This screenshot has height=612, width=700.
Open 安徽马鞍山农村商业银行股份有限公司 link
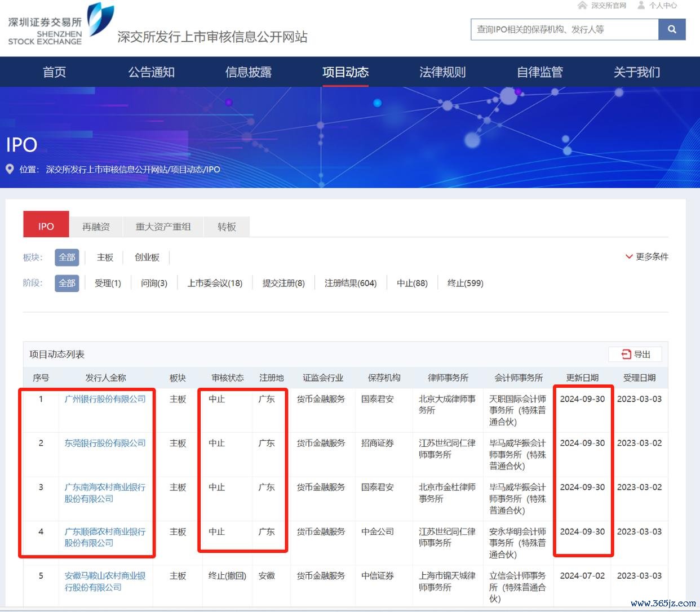105,581
